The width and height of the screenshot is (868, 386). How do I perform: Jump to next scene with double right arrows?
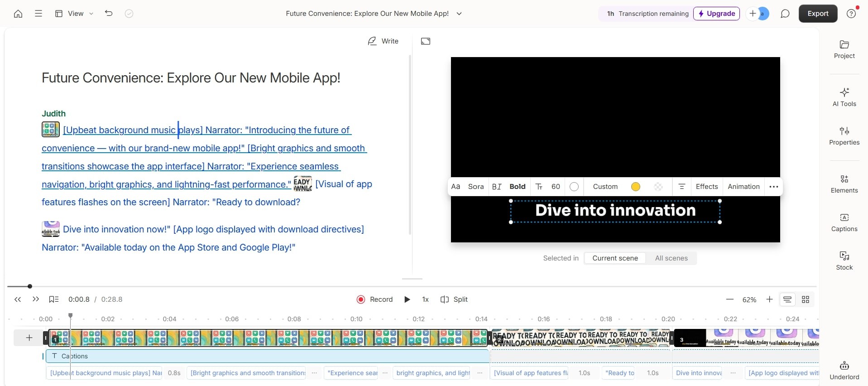point(36,299)
